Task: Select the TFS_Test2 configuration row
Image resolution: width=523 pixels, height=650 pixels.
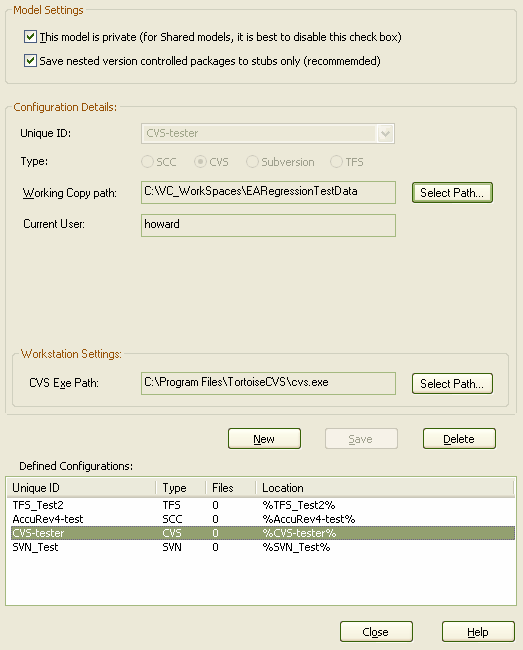Action: click(x=263, y=505)
